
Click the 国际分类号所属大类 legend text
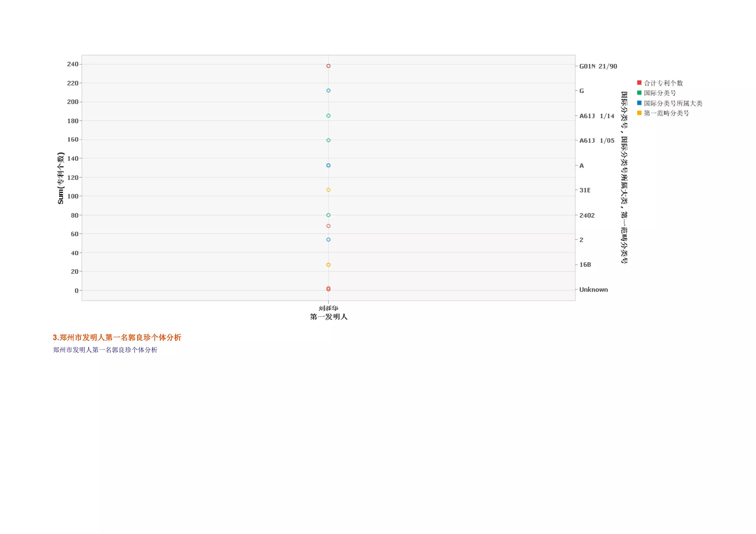click(673, 103)
